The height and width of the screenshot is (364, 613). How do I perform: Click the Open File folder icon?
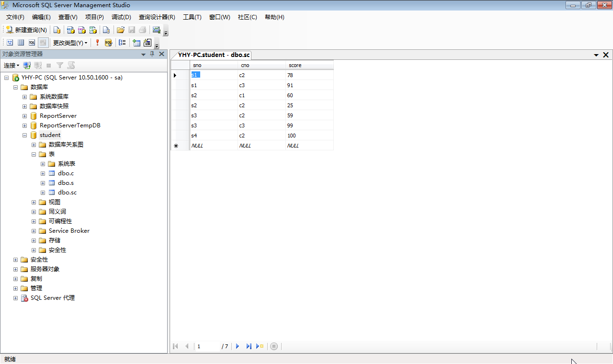point(121,30)
